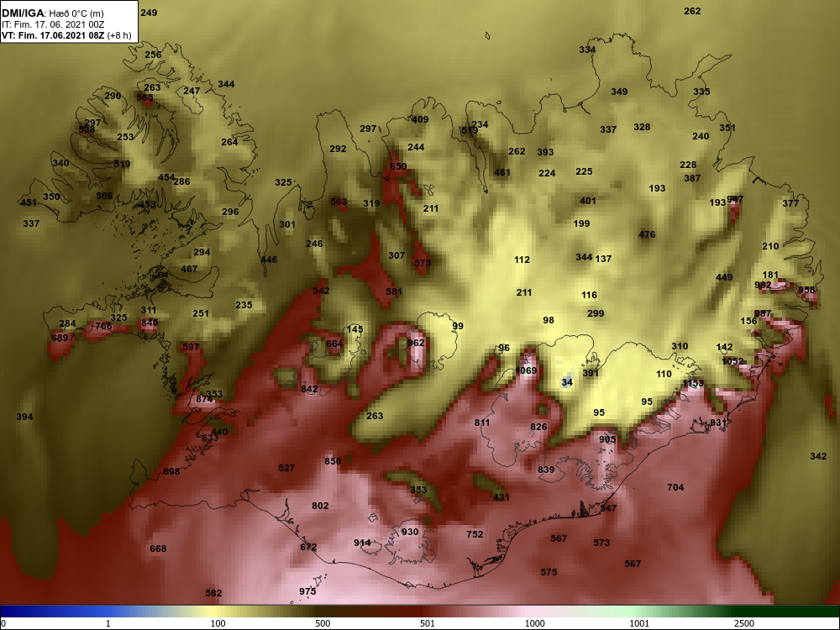Click the value 842 on the map

pos(309,389)
